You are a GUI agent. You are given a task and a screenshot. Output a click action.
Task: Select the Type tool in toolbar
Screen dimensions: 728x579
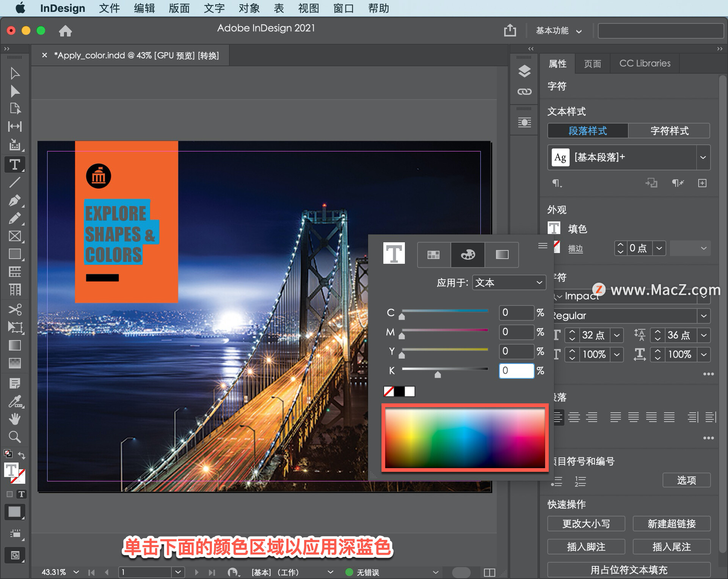[x=15, y=164]
